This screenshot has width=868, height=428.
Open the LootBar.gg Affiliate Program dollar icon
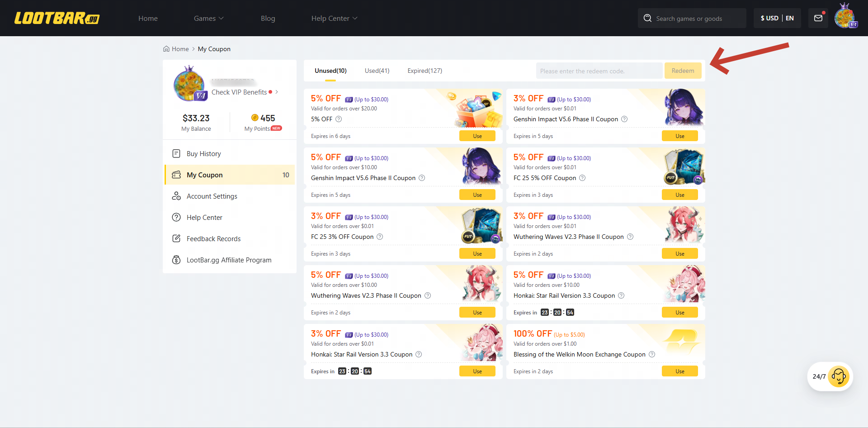[177, 260]
